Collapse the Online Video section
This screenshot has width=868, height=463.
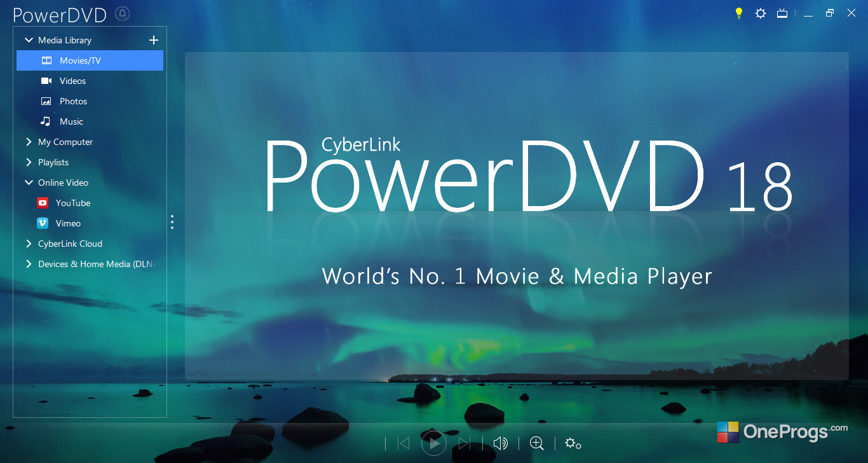coord(29,183)
